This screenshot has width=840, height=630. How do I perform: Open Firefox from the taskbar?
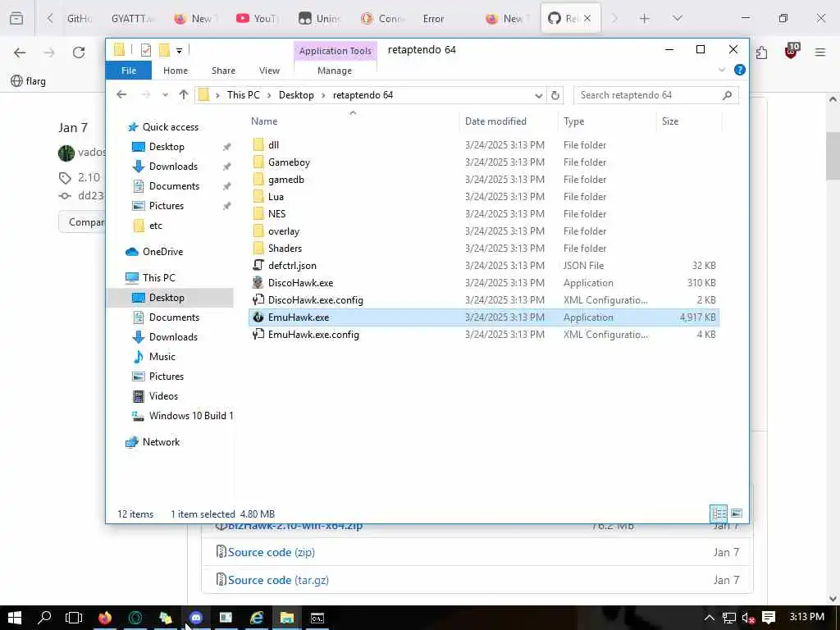click(105, 618)
